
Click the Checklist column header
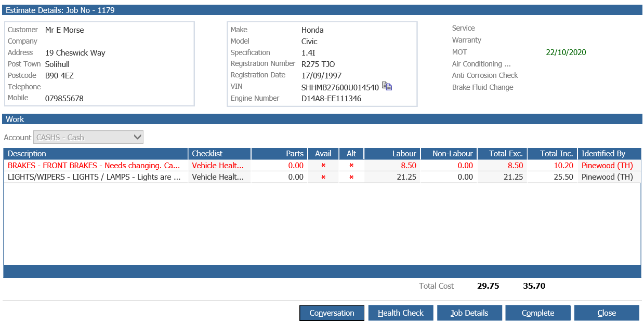[x=219, y=154]
